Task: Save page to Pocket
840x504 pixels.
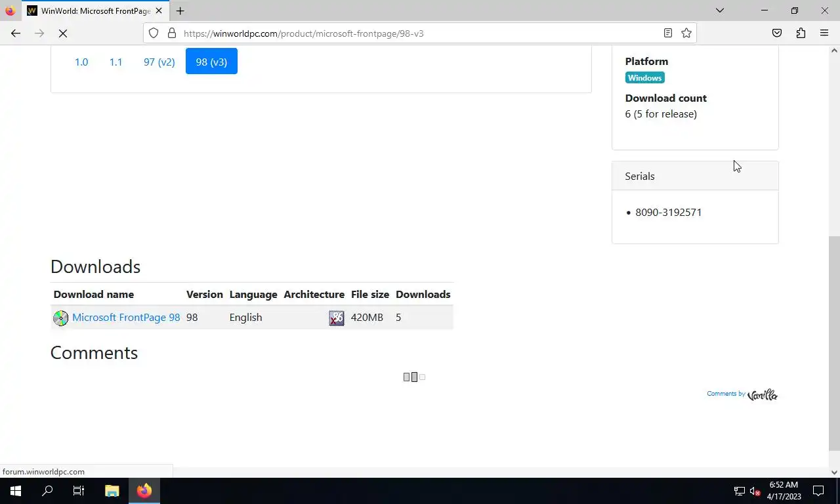Action: coord(777,33)
